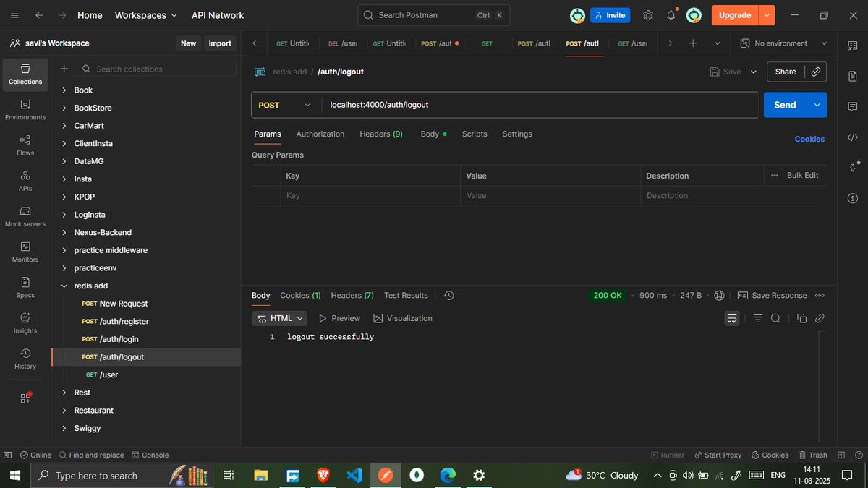The height and width of the screenshot is (488, 868).
Task: Click the Bulk Edit link
Action: pyautogui.click(x=802, y=176)
